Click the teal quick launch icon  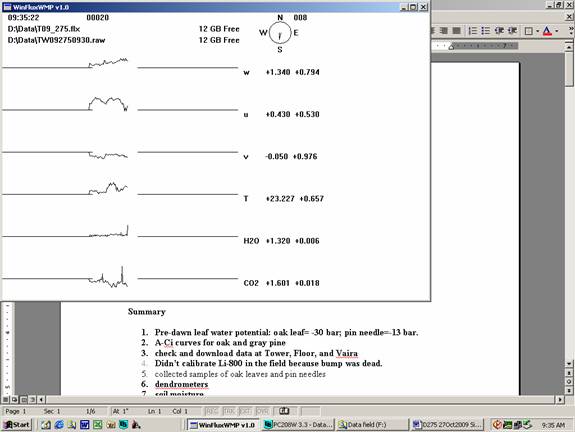coord(123,425)
